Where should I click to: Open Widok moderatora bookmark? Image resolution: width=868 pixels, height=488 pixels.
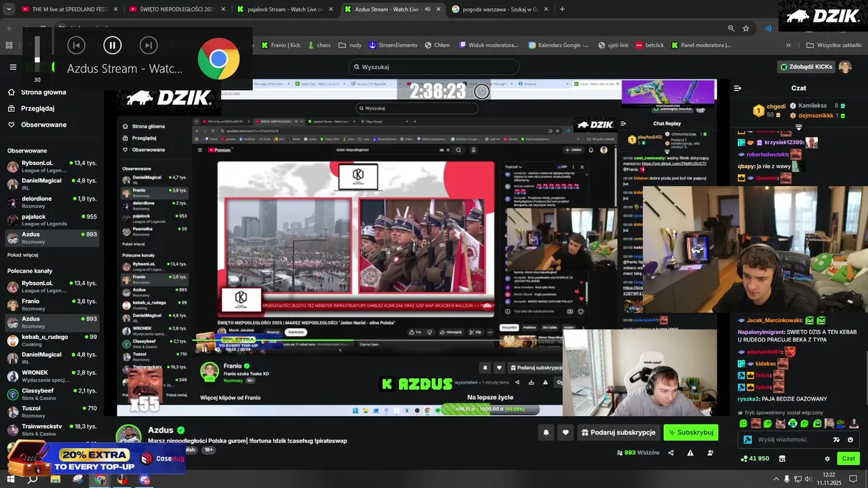(489, 45)
